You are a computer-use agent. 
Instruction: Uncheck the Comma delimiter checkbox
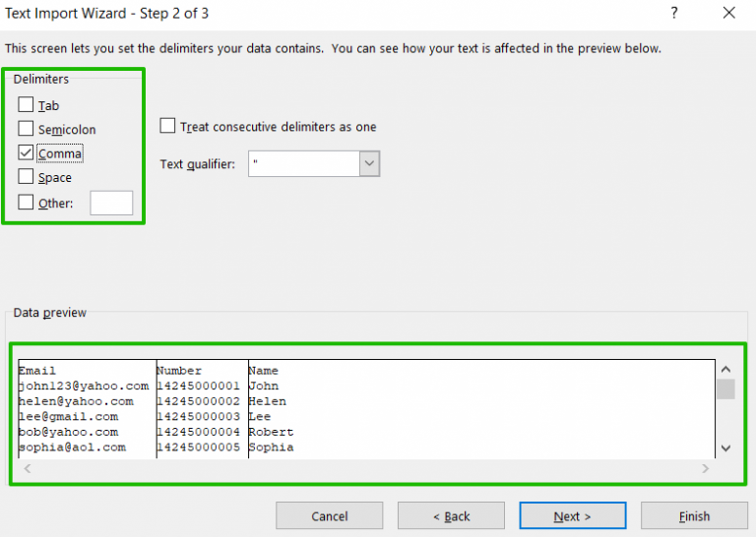click(x=26, y=152)
